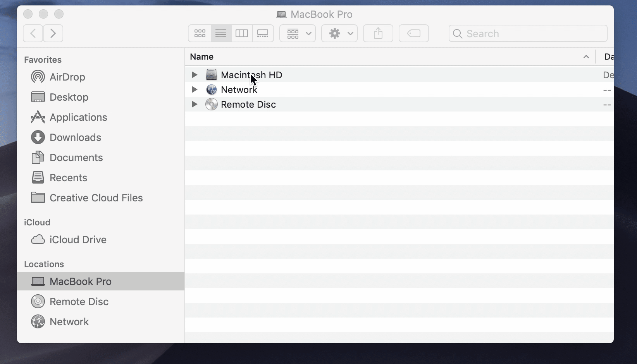637x364 pixels.
Task: Open AirDrop from the sidebar
Action: [x=67, y=77]
